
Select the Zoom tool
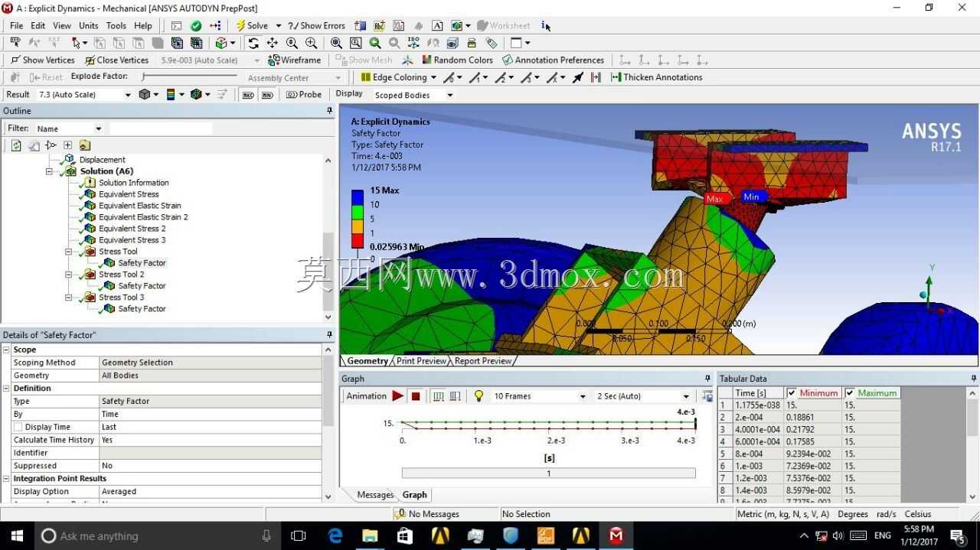[292, 43]
